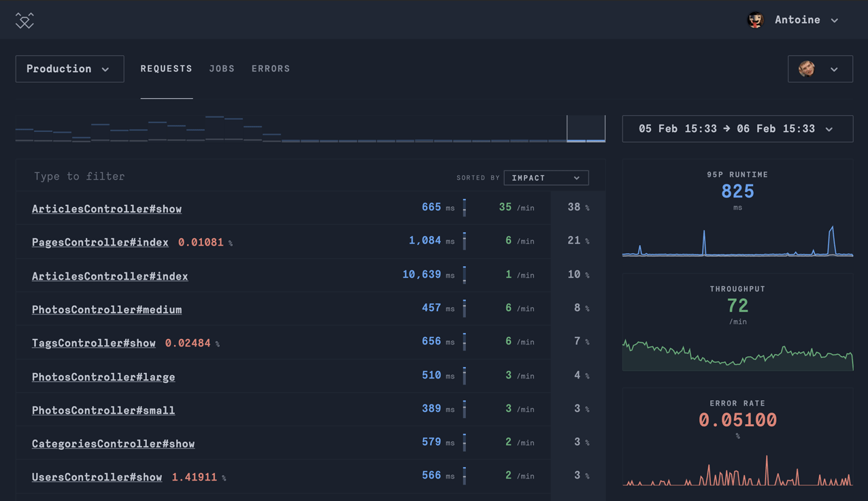Image resolution: width=868 pixels, height=501 pixels.
Task: Click the app logo icon
Action: click(24, 20)
